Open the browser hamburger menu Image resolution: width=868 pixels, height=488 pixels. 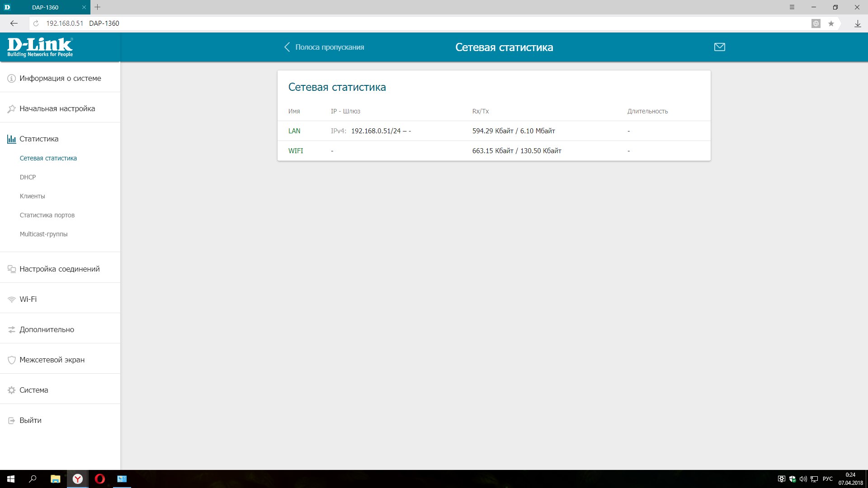(792, 7)
